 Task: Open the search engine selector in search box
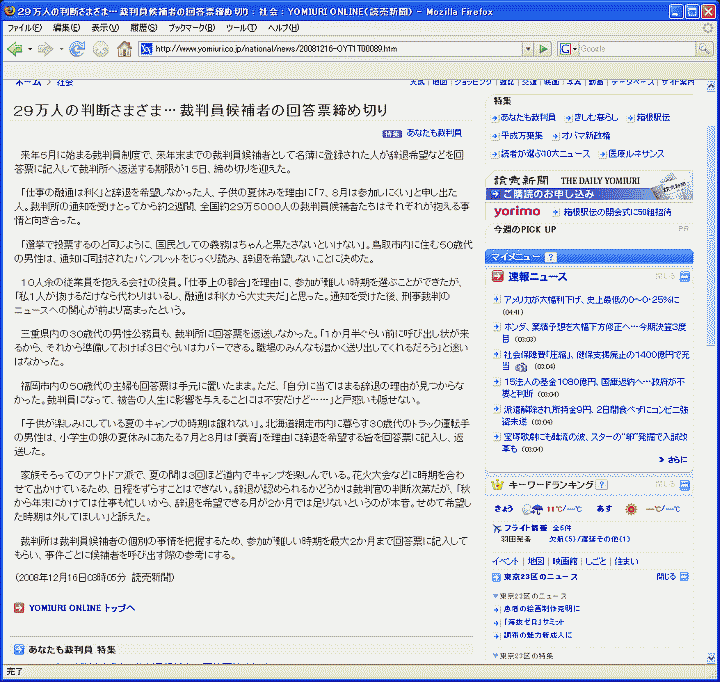point(568,48)
